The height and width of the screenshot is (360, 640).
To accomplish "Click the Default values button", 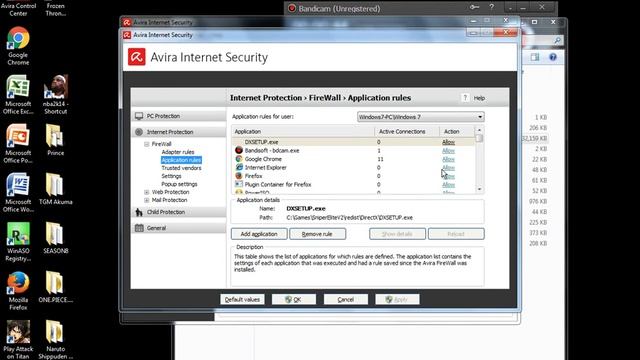I will point(242,299).
